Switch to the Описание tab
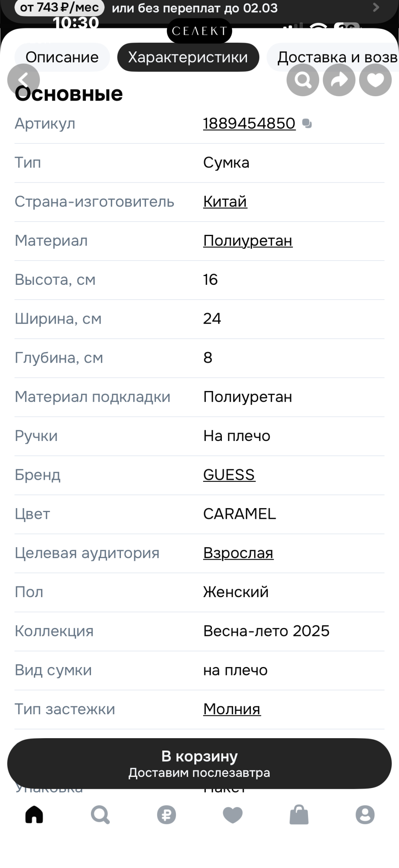The width and height of the screenshot is (399, 868). [61, 57]
